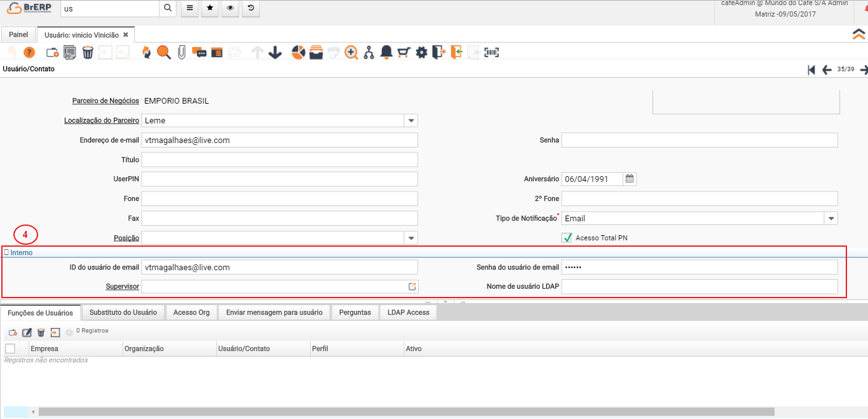Click the help question mark icon
This screenshot has height=419, width=868.
(29, 53)
